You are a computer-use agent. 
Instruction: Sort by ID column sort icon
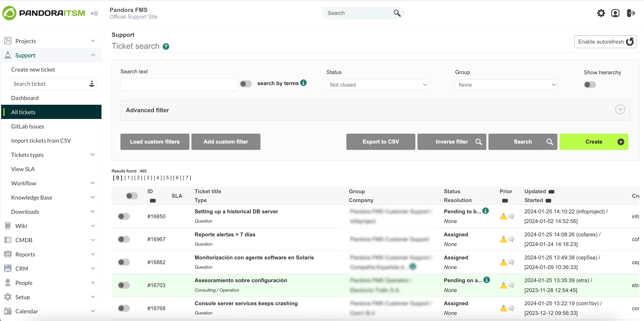(x=152, y=200)
